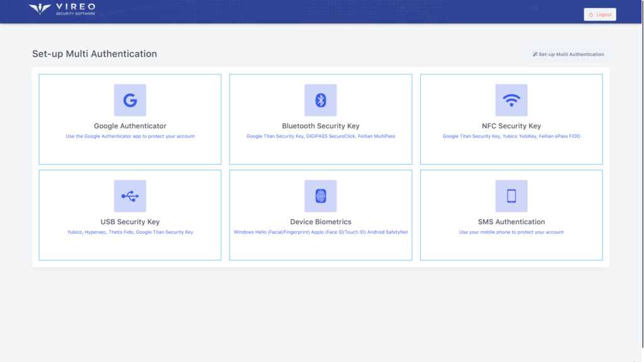Click the NFC Security Key wifi icon
The image size is (644, 362).
point(511,100)
